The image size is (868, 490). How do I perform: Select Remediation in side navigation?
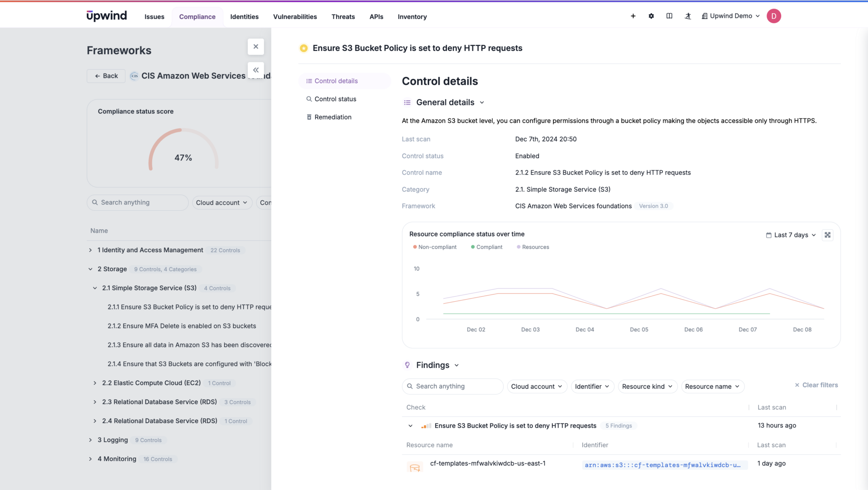tap(333, 117)
